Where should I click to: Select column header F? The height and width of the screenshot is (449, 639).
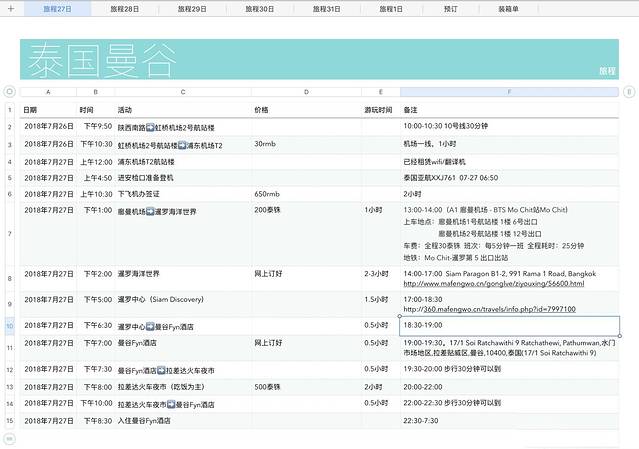509,91
